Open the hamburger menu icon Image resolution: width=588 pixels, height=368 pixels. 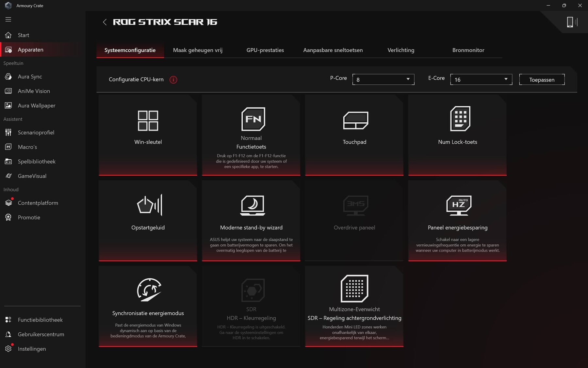(8, 19)
